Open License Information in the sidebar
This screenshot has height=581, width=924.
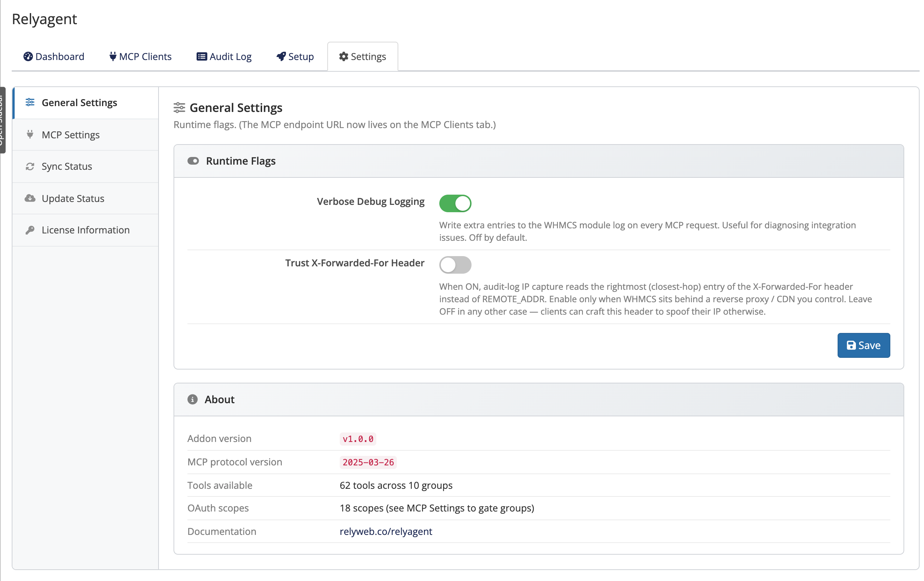86,230
